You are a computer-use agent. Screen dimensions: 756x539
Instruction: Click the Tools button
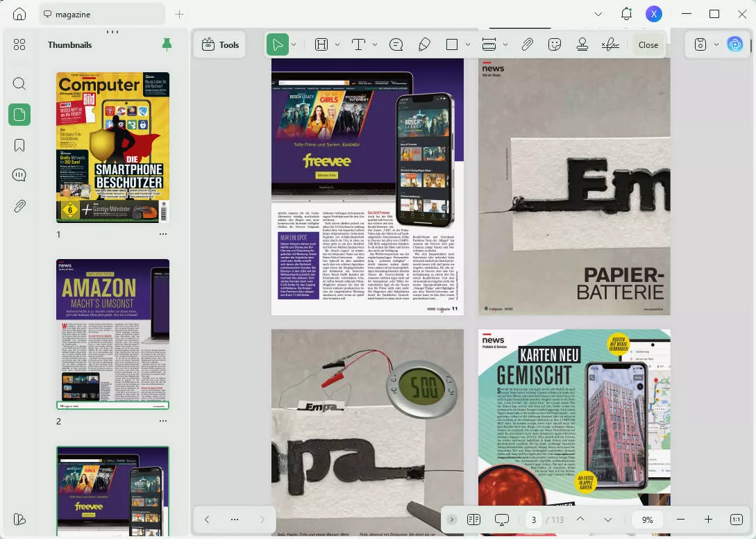click(219, 45)
